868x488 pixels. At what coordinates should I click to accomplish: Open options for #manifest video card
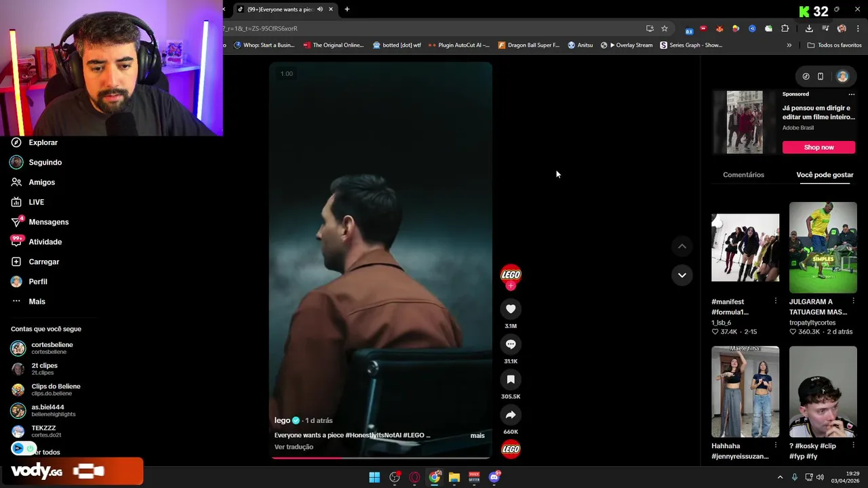pos(775,301)
